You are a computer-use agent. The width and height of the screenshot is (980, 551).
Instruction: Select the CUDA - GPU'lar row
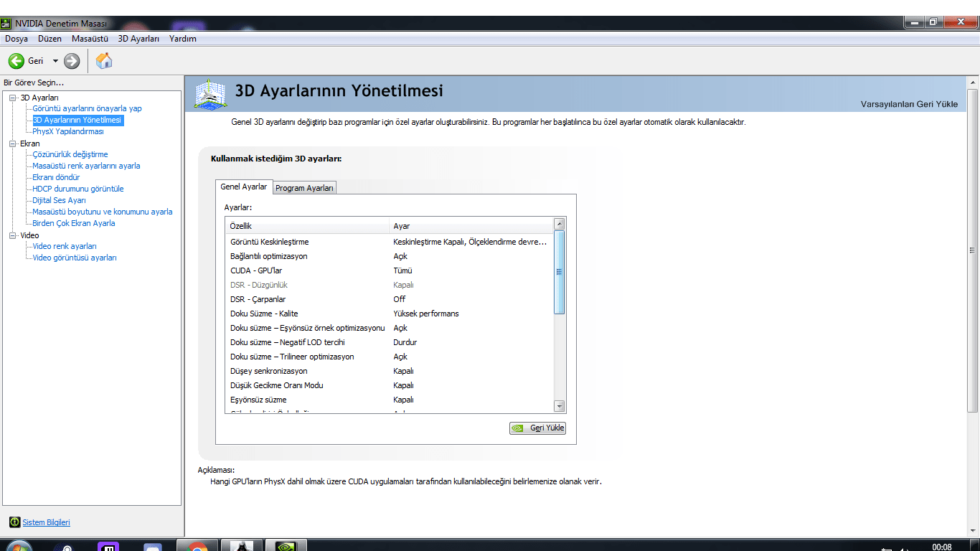[390, 270]
